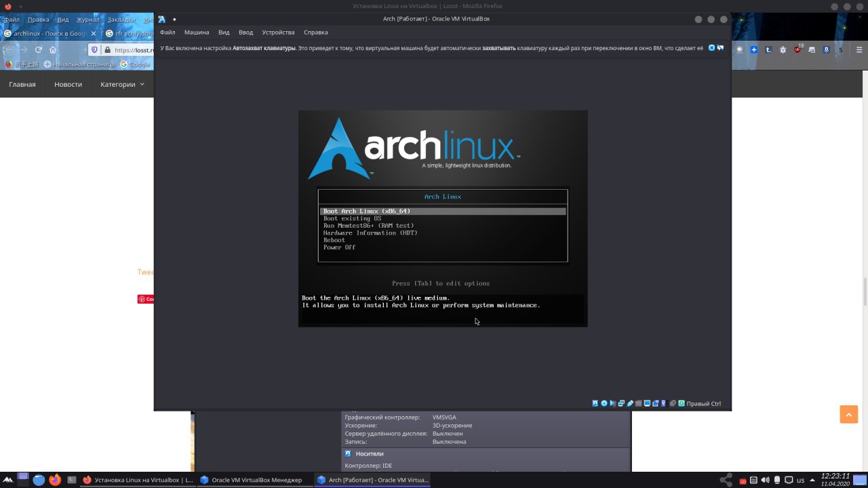This screenshot has width=868, height=488.
Task: Launch Firefox from the taskbar
Action: coord(55,480)
